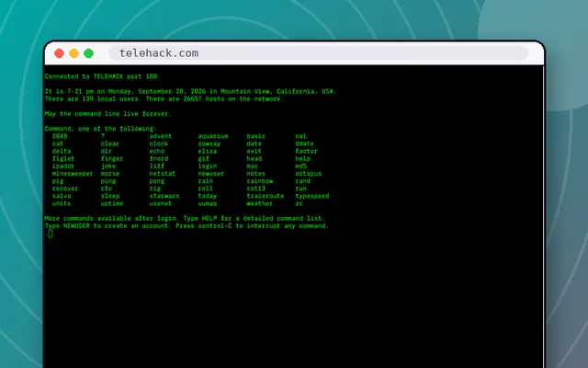
Task: Select the 'aquarium' command text
Action: tap(213, 136)
